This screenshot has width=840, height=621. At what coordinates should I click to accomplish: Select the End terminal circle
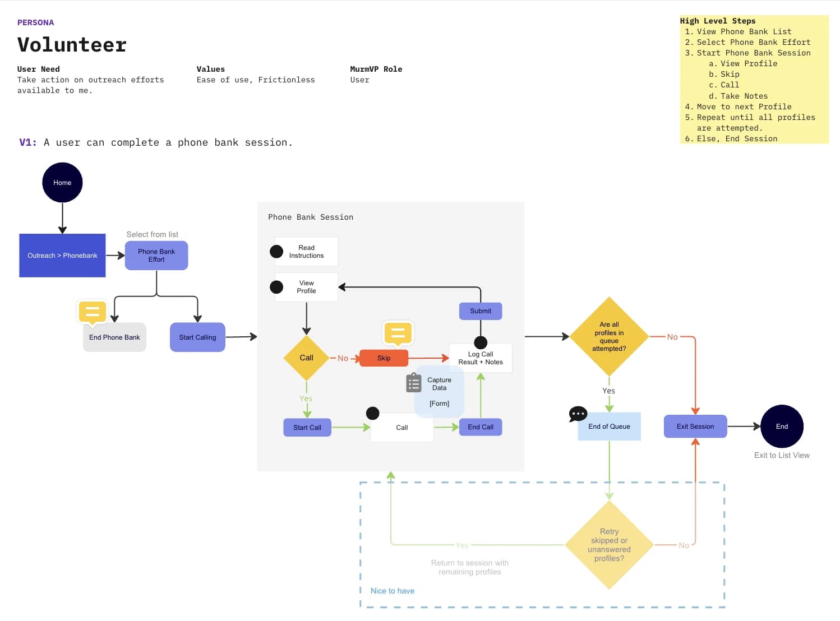(782, 426)
